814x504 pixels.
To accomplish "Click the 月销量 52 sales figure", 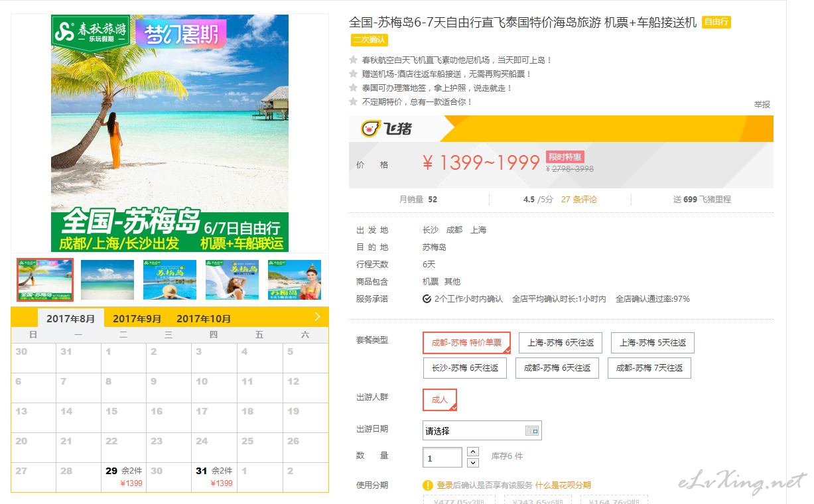I will (419, 199).
